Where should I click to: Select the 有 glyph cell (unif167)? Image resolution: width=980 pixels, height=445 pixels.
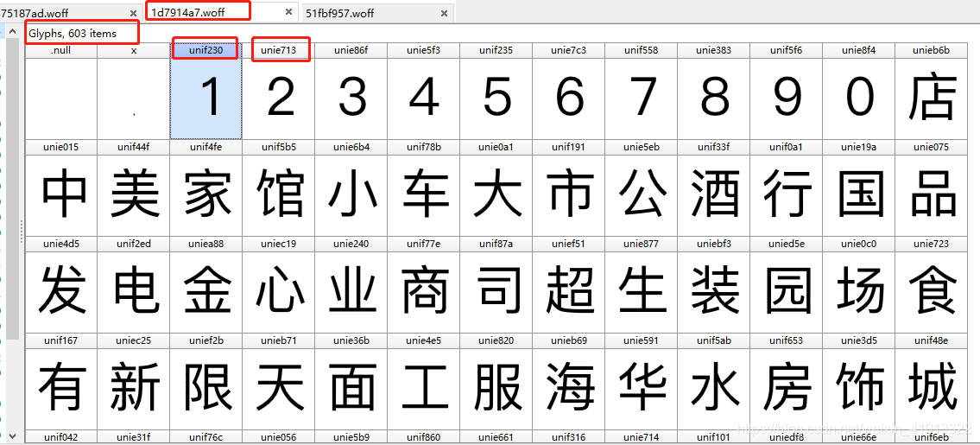[x=60, y=382]
